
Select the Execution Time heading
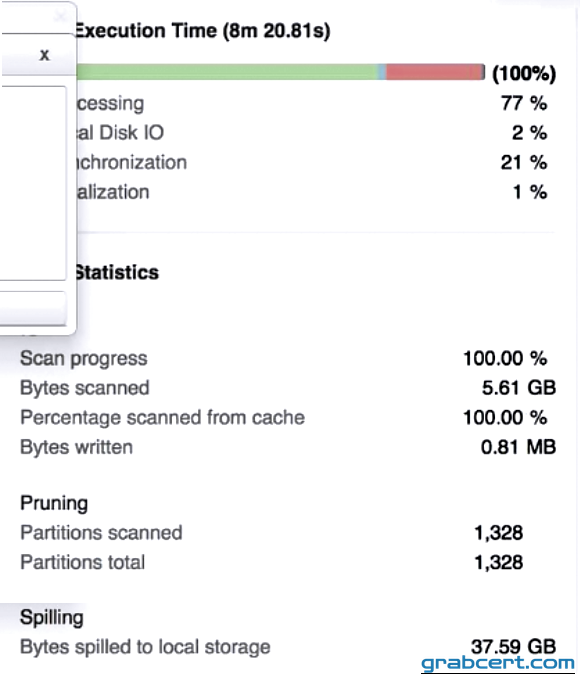pos(203,31)
